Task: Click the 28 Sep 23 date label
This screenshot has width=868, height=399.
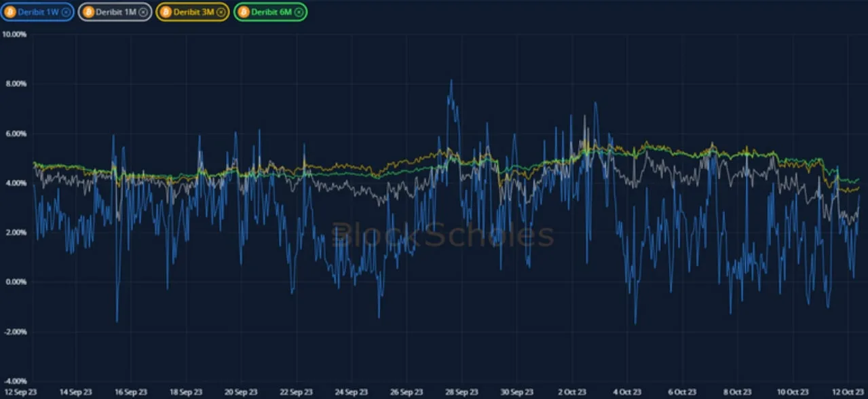Action: click(x=461, y=392)
